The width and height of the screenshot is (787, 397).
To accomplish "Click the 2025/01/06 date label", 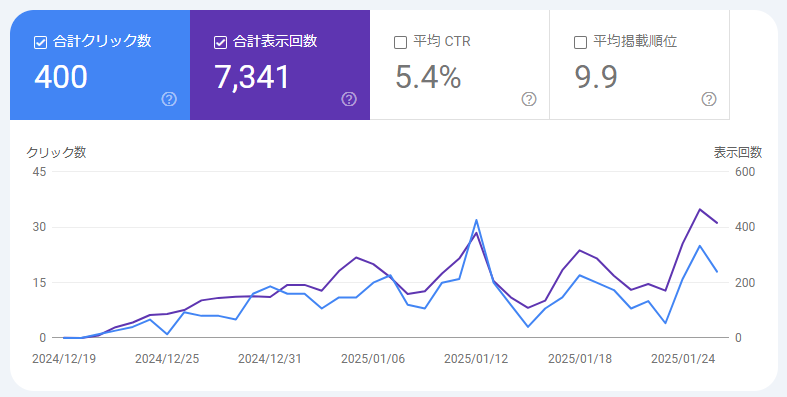I will coord(373,359).
